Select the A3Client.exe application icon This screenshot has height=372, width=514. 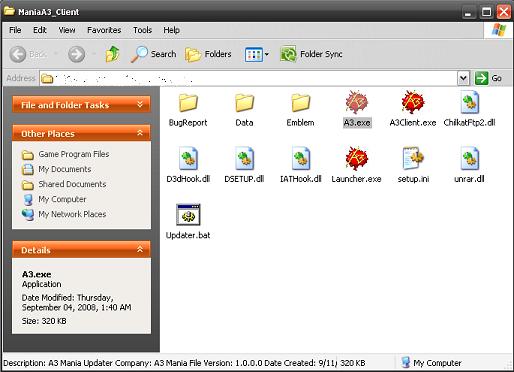tap(413, 102)
